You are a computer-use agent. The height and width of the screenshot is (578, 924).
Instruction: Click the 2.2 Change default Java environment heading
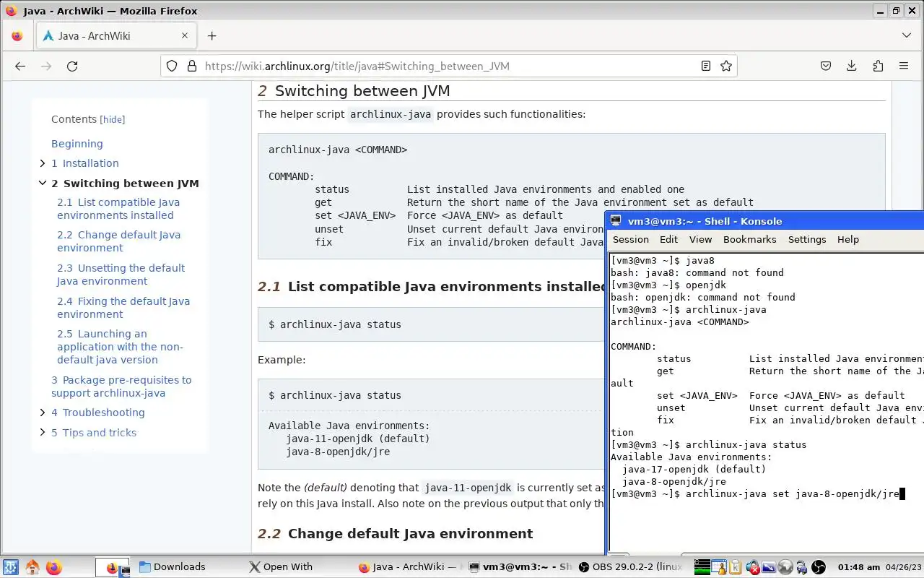(x=396, y=534)
